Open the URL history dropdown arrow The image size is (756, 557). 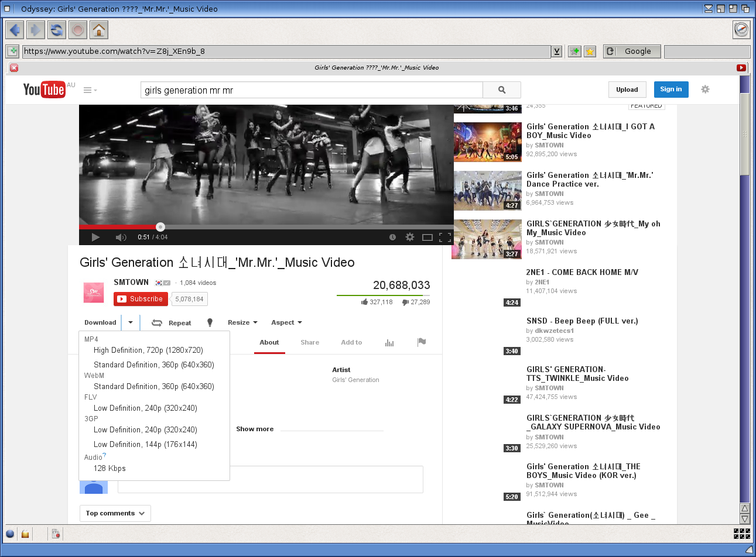[x=557, y=51]
